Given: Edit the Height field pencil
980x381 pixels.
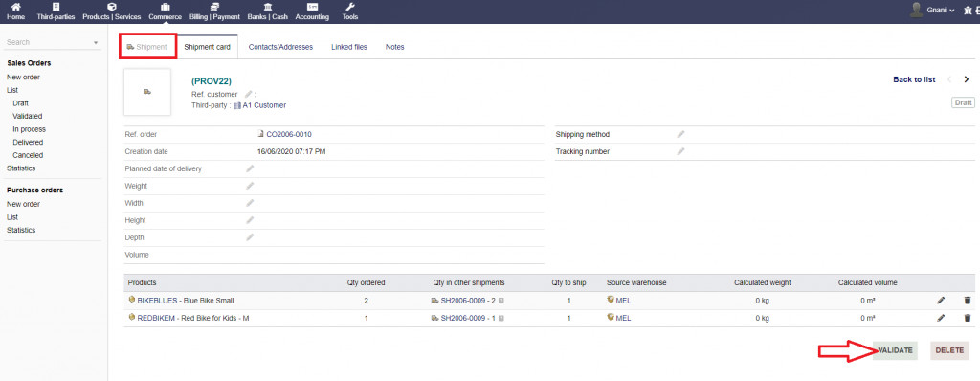Looking at the screenshot, I should coord(250,220).
